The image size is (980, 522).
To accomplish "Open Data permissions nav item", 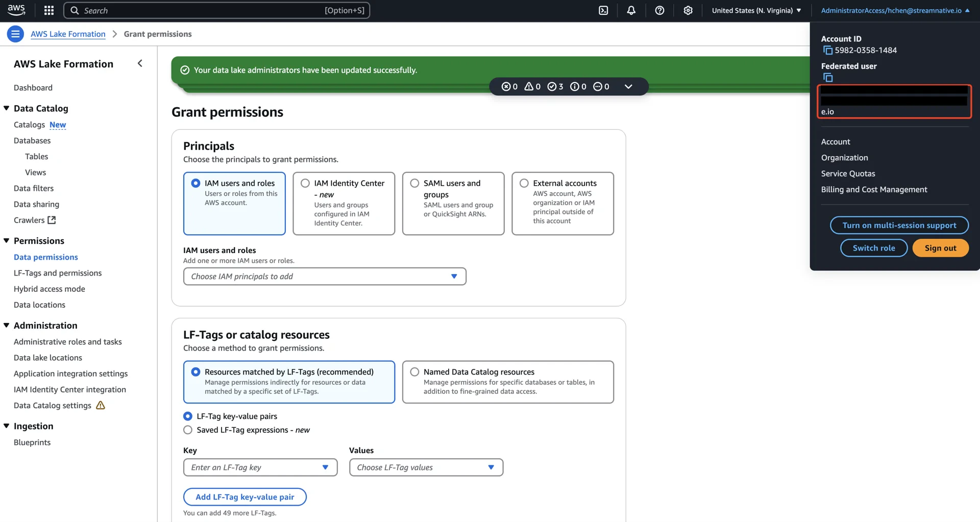I will pos(46,257).
